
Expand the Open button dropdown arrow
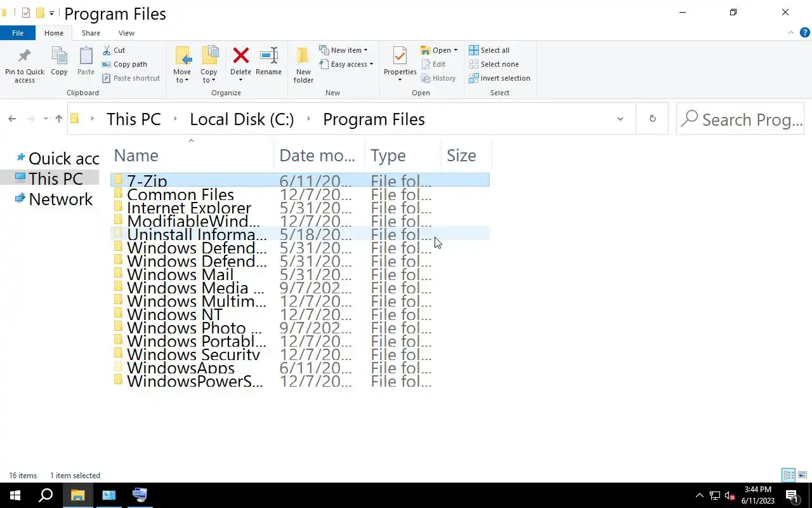(x=455, y=50)
